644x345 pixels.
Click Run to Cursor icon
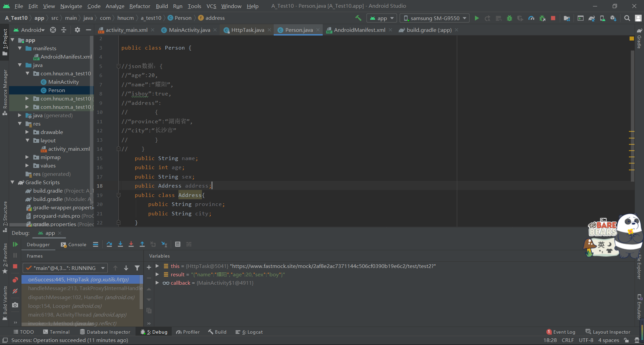click(164, 244)
